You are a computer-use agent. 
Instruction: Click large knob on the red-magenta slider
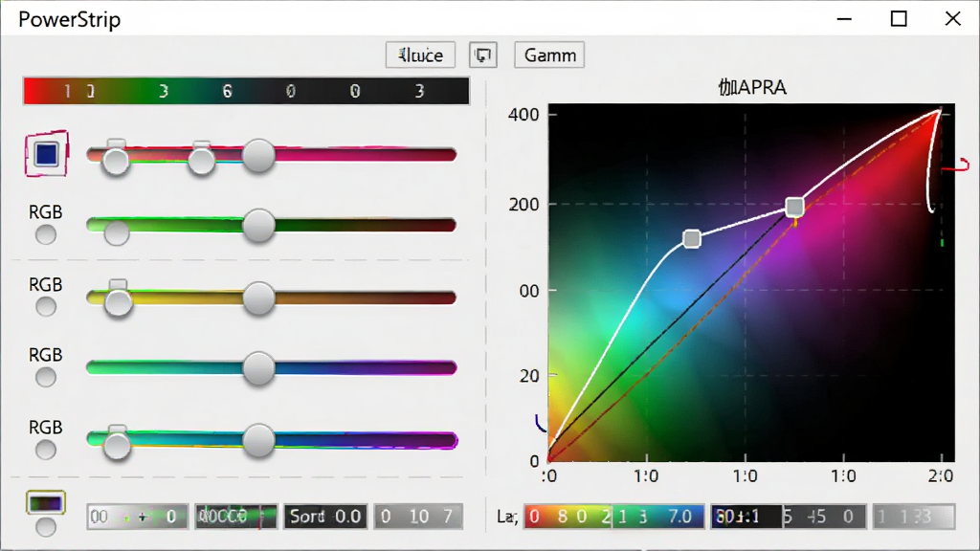(258, 156)
